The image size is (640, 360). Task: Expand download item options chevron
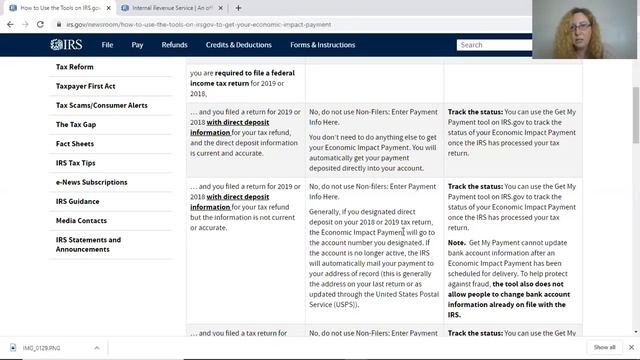97,348
